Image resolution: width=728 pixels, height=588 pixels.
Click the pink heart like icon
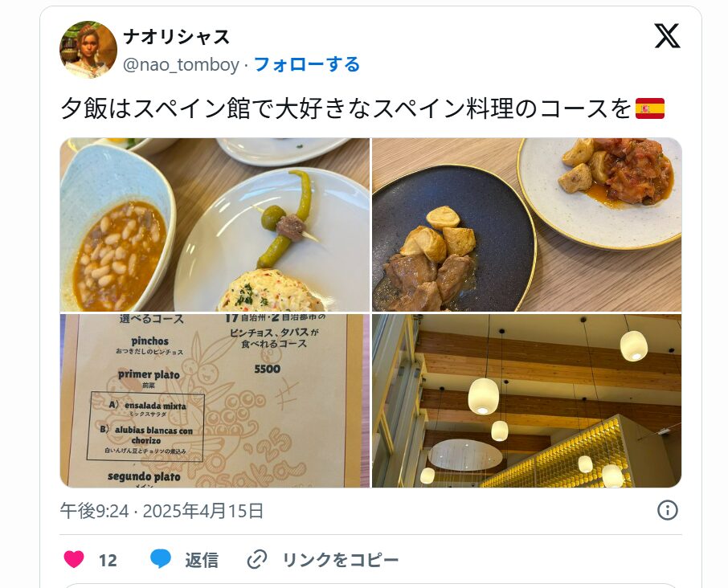[x=74, y=559]
